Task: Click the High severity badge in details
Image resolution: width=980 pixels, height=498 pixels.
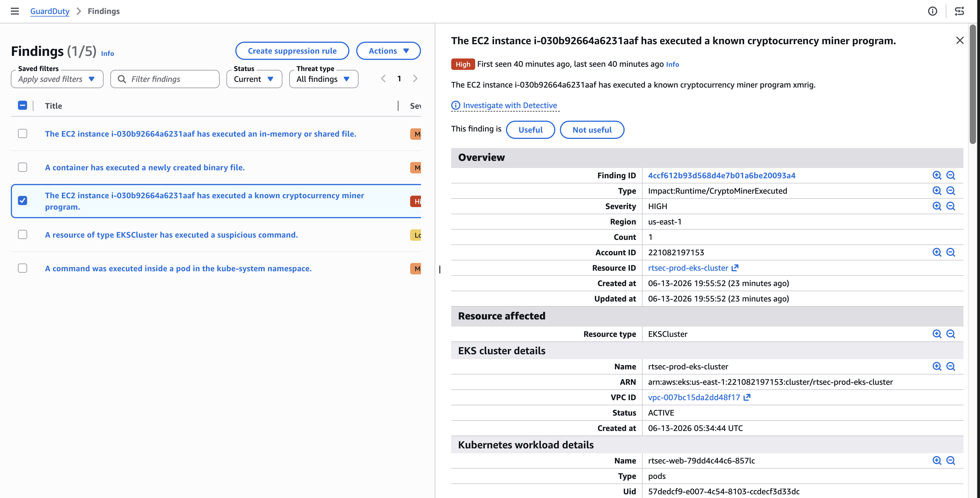Action: pyautogui.click(x=463, y=64)
